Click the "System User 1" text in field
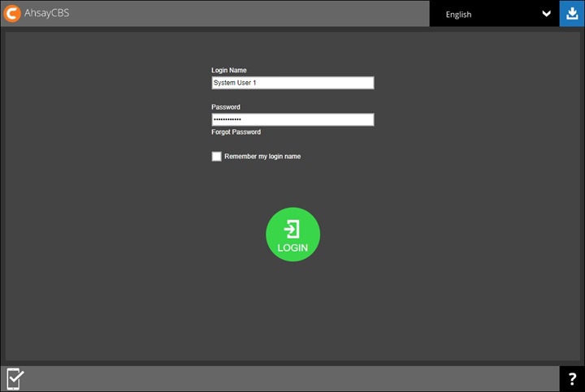 pyautogui.click(x=235, y=83)
